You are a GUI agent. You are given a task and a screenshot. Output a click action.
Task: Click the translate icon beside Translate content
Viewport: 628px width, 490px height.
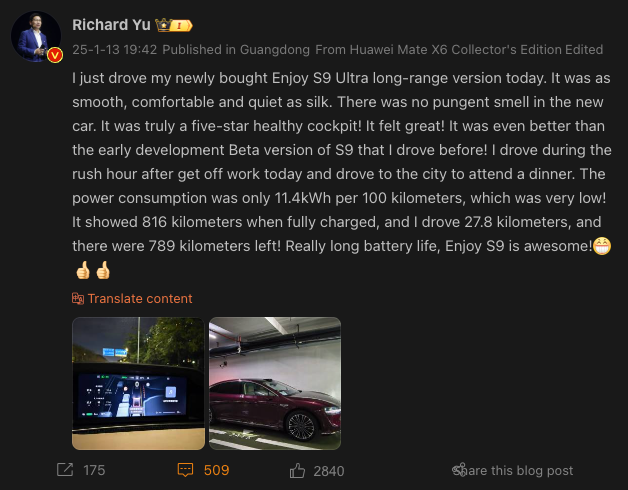click(x=78, y=298)
